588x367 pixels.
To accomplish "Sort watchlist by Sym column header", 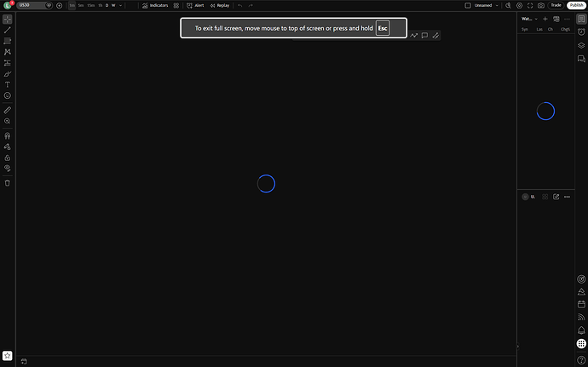I will 525,29.
